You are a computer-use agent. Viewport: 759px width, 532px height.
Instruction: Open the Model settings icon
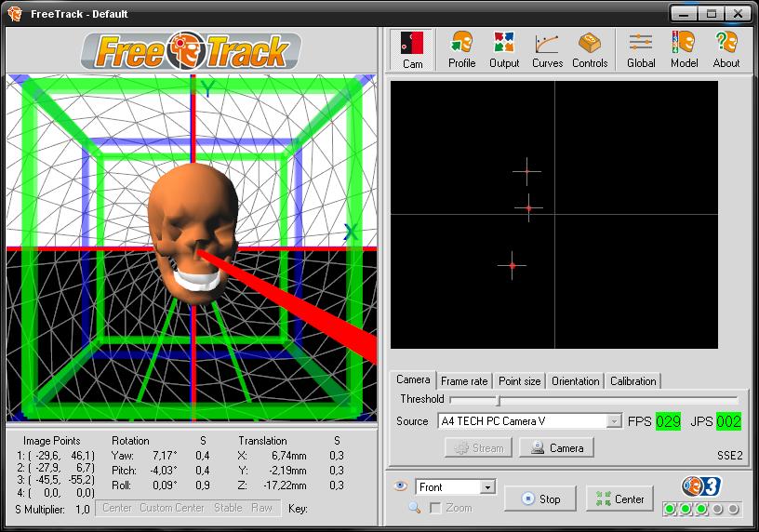[684, 50]
